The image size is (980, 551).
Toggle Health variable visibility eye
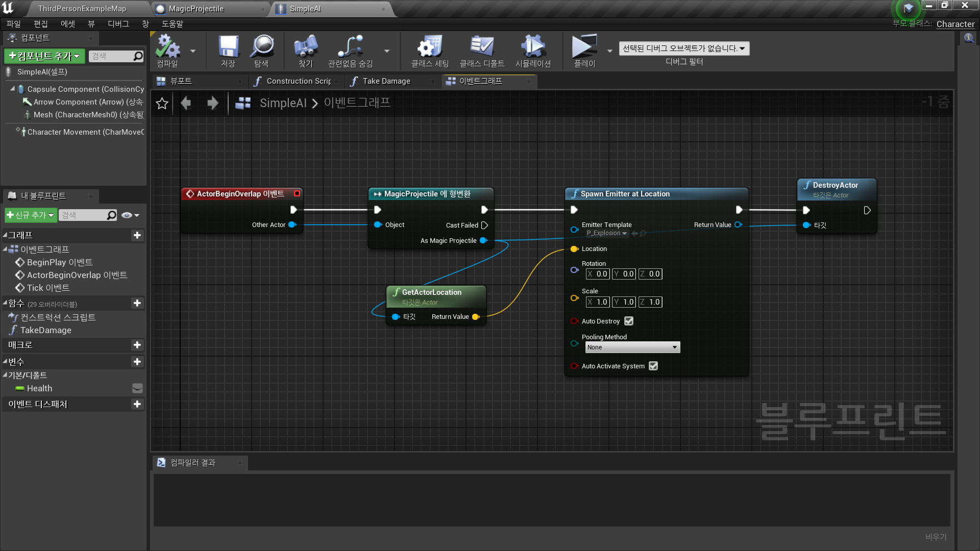137,388
